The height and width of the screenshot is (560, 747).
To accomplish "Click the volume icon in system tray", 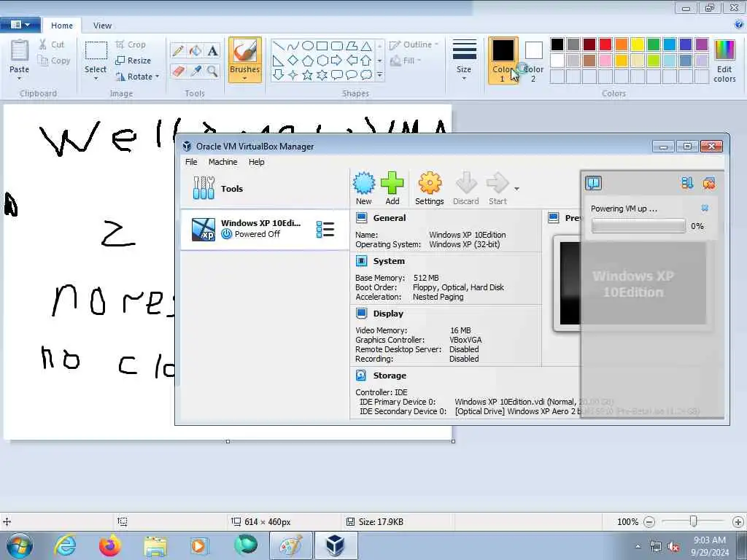I will 673,547.
